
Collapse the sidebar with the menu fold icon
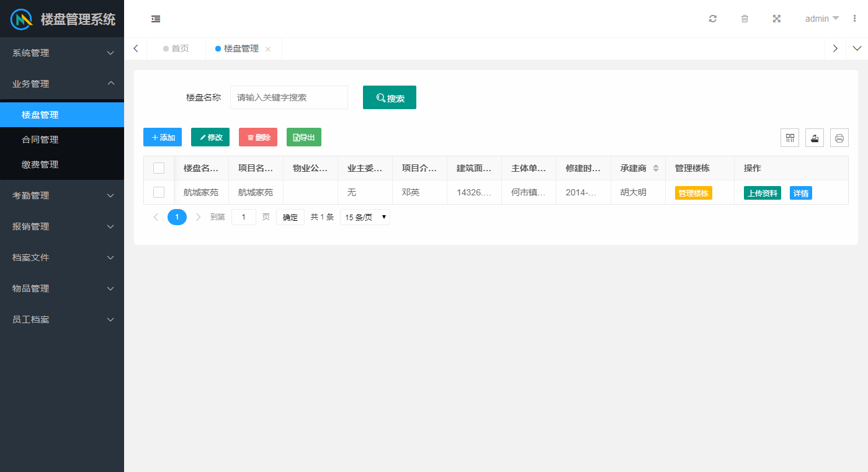[156, 19]
